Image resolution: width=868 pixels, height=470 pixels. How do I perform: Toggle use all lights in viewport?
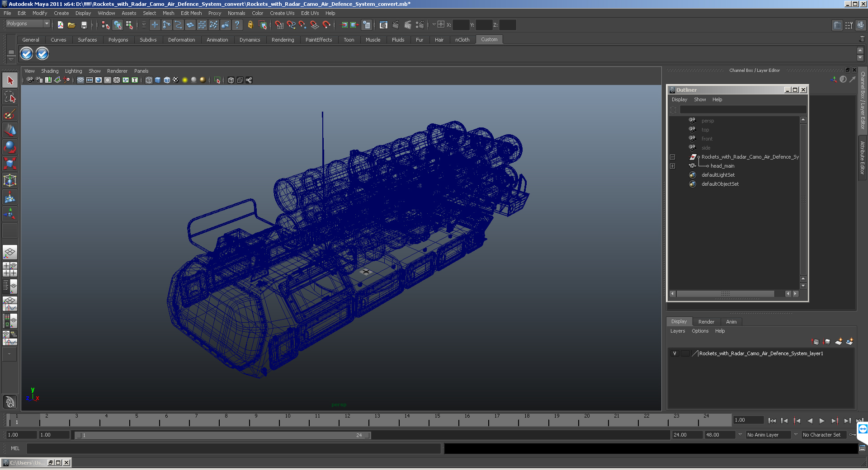(x=185, y=80)
